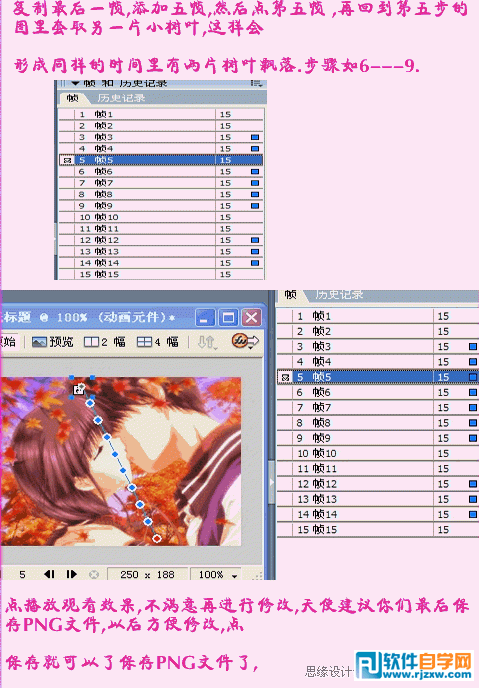This screenshot has height=688, width=479.
Task: Collapse the Frames and History panel
Action: tap(75, 83)
